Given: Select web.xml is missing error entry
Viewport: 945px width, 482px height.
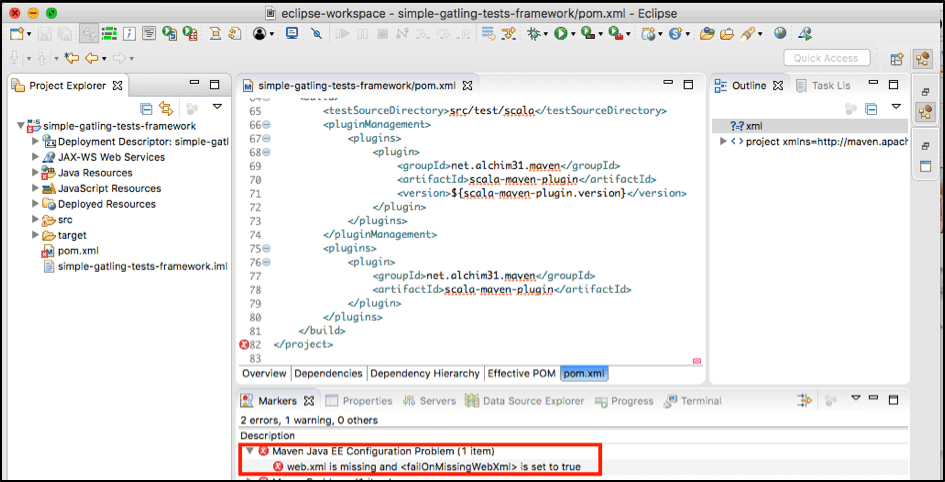Looking at the screenshot, I should (429, 467).
